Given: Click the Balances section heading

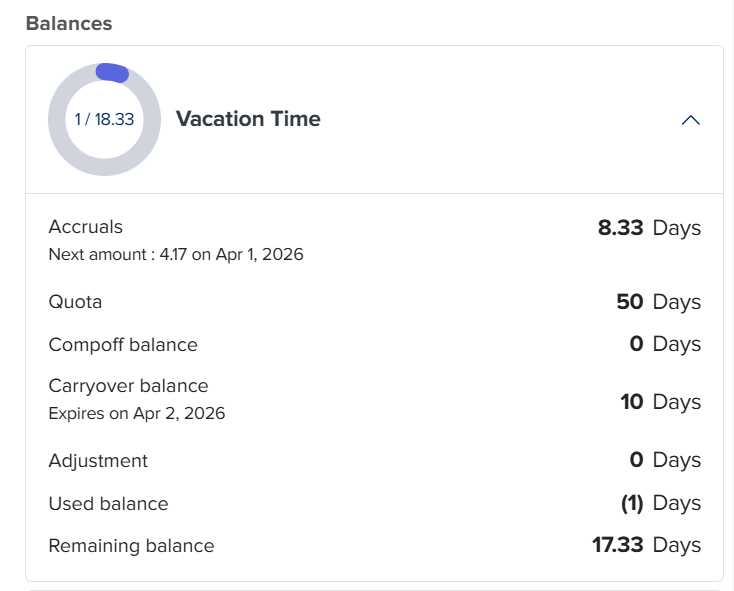Looking at the screenshot, I should pos(69,22).
